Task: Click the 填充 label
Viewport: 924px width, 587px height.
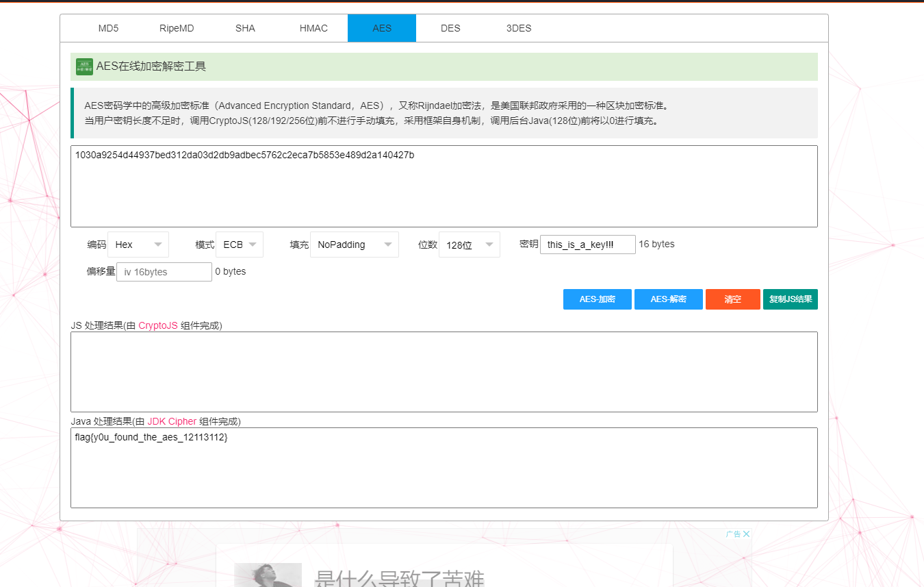Action: (299, 245)
